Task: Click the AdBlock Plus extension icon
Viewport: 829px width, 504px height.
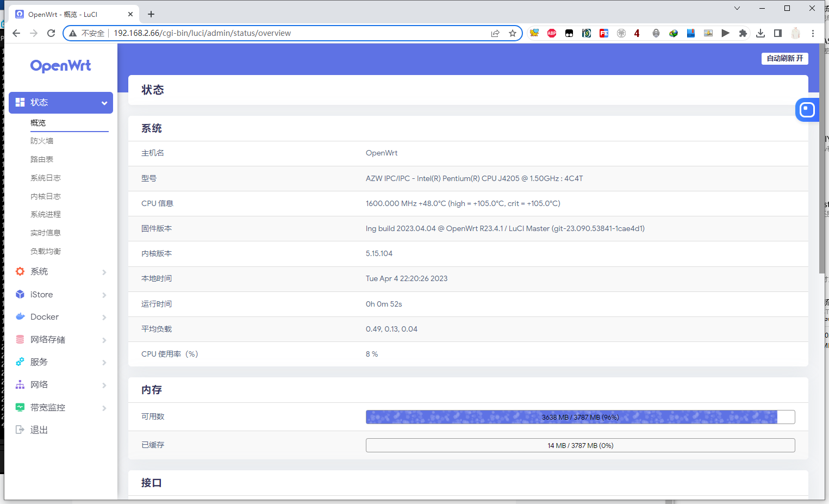Action: tap(552, 33)
